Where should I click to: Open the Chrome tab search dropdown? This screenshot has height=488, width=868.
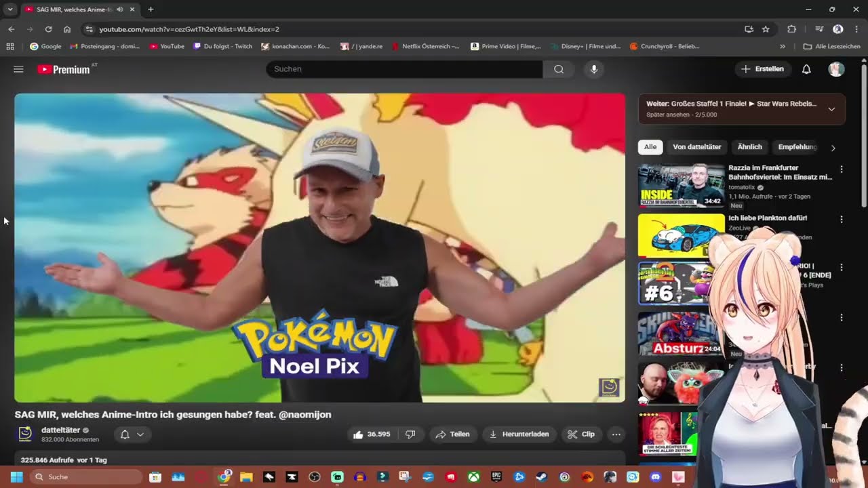(x=10, y=9)
